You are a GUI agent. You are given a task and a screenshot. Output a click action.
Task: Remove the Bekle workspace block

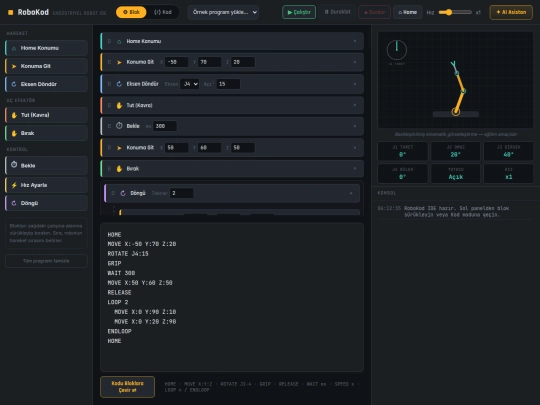point(355,126)
